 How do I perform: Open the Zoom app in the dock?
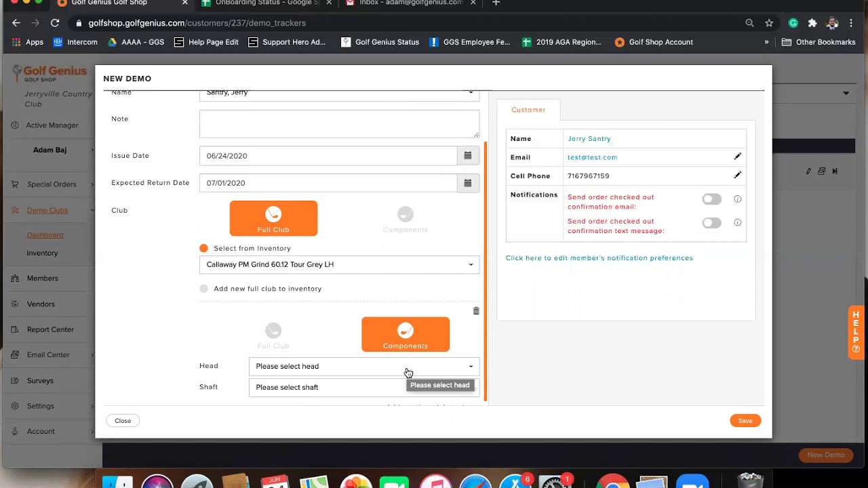692,481
